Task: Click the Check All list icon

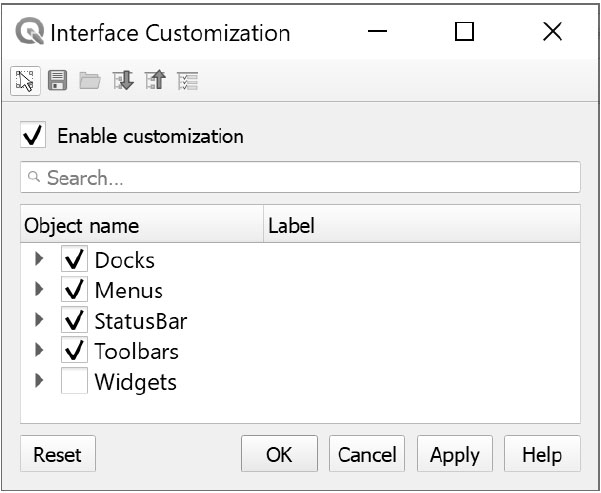Action: (186, 81)
